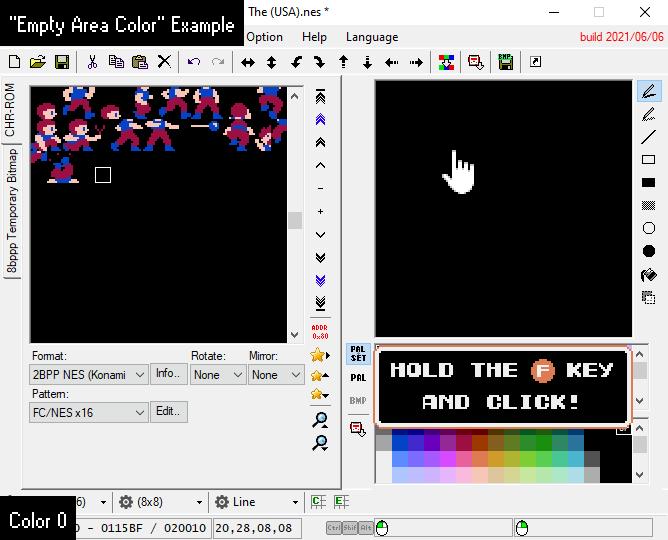Select the Pen drawing tool
The height and width of the screenshot is (540, 668).
649,91
